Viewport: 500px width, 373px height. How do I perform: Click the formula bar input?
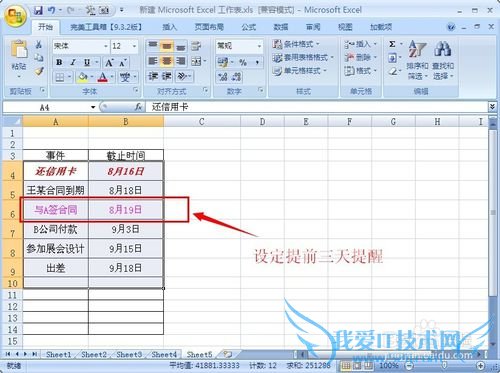pyautogui.click(x=318, y=107)
